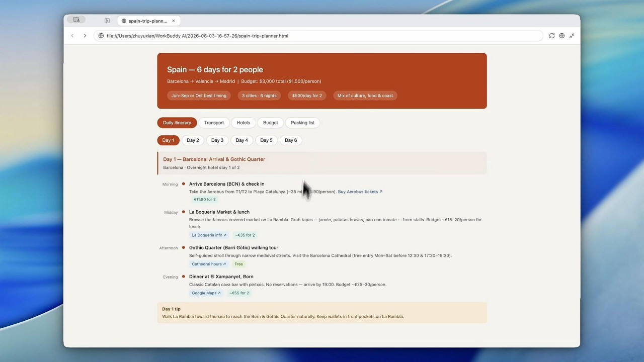Click the 'Classic Catalan cava bar with pintxos' description
This screenshot has width=644, height=362.
[288, 285]
